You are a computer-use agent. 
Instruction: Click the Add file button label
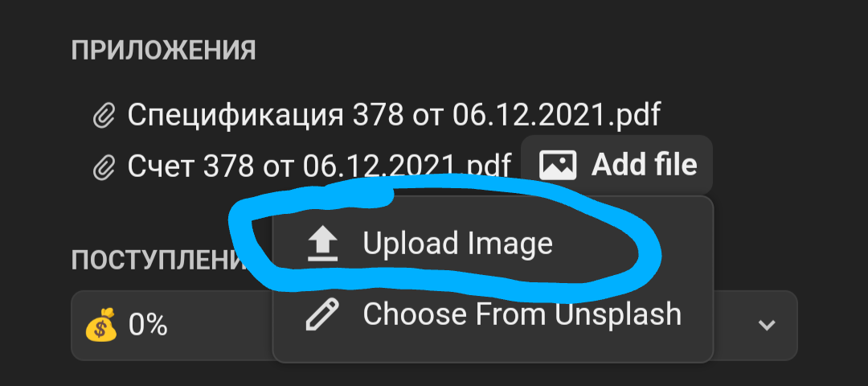click(644, 165)
